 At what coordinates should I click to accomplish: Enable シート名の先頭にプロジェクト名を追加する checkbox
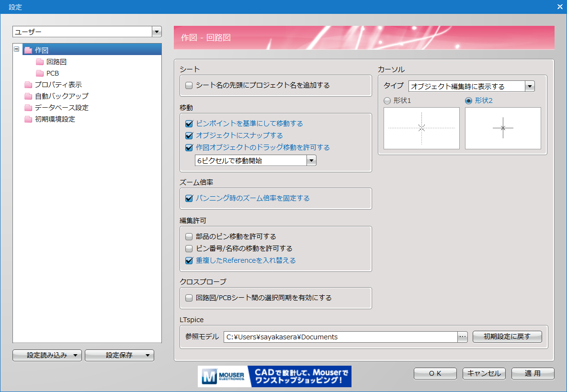[189, 86]
